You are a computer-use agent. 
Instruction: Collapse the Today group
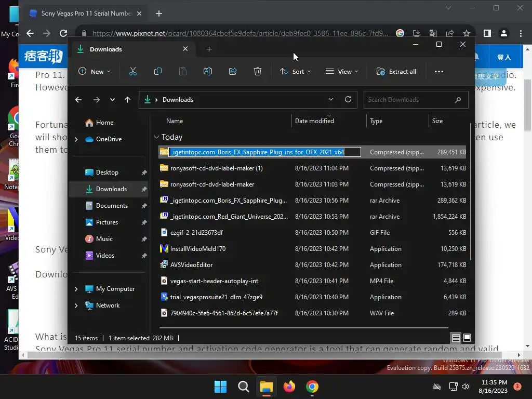(156, 137)
